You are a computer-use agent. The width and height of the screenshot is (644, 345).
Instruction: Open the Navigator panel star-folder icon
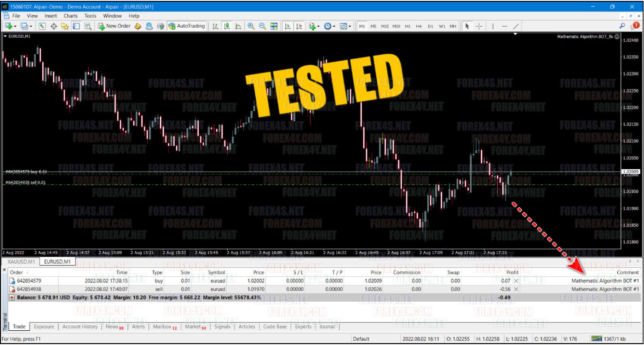pos(65,26)
